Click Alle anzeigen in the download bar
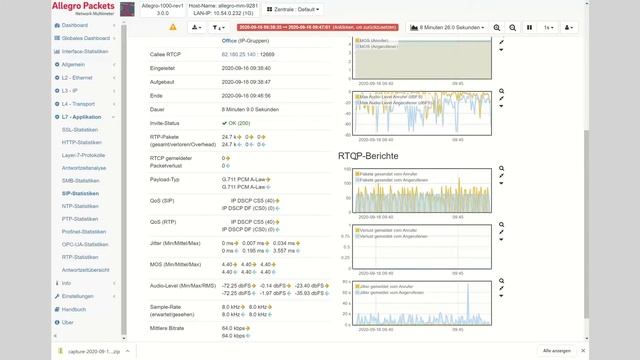Viewport: 640px width, 360px height. click(x=556, y=351)
